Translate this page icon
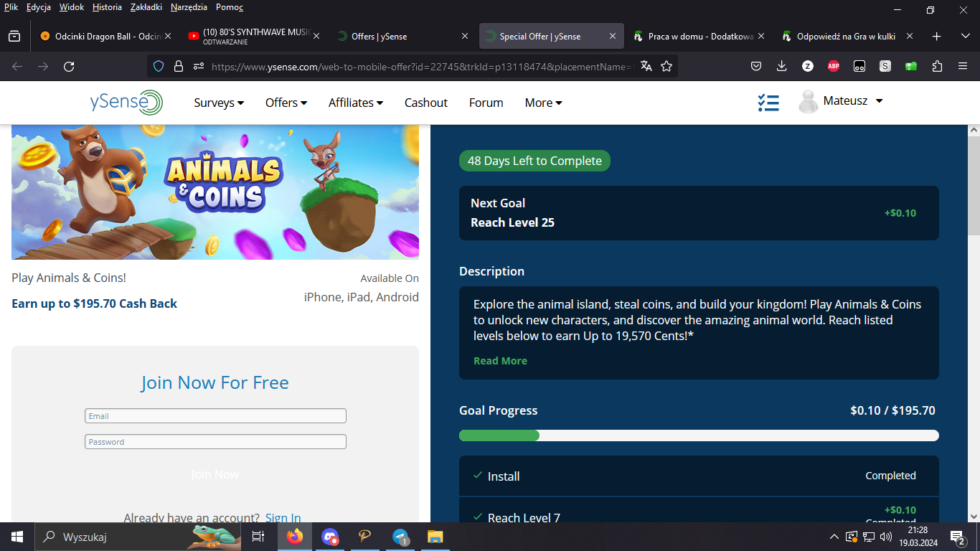 coord(646,66)
